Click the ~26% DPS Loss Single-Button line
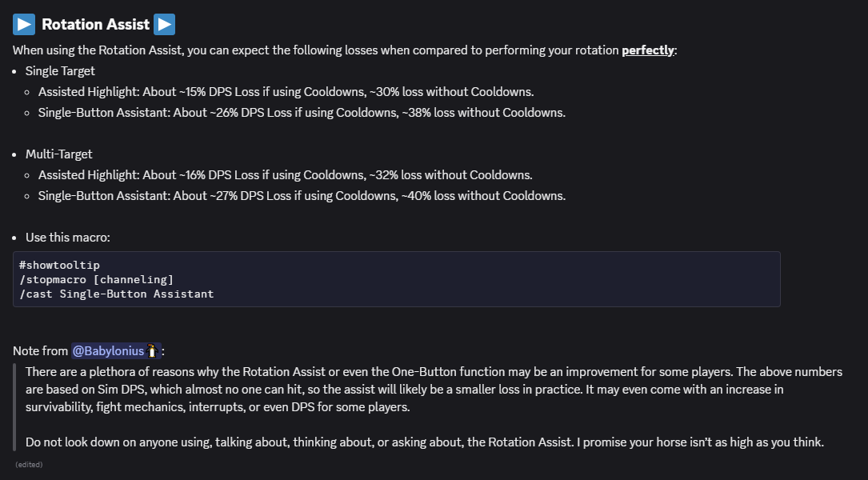This screenshot has width=868, height=480. (x=302, y=113)
